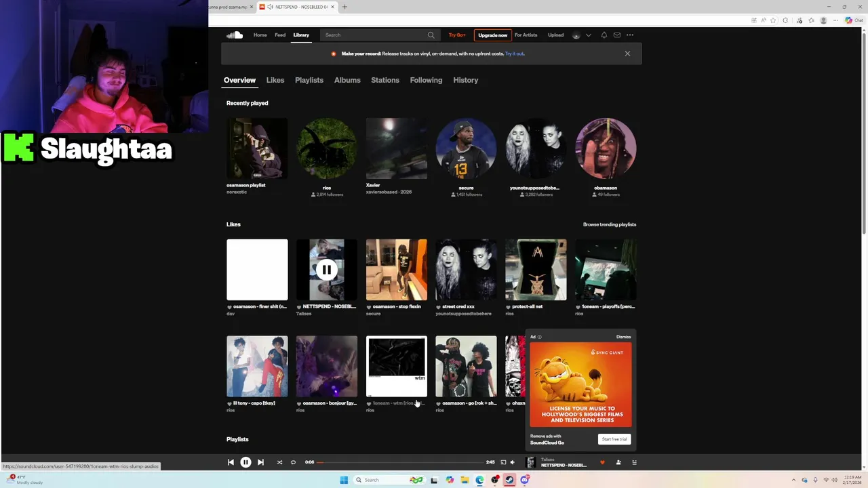
Task: Switch to the Stations tab
Action: pyautogui.click(x=385, y=80)
